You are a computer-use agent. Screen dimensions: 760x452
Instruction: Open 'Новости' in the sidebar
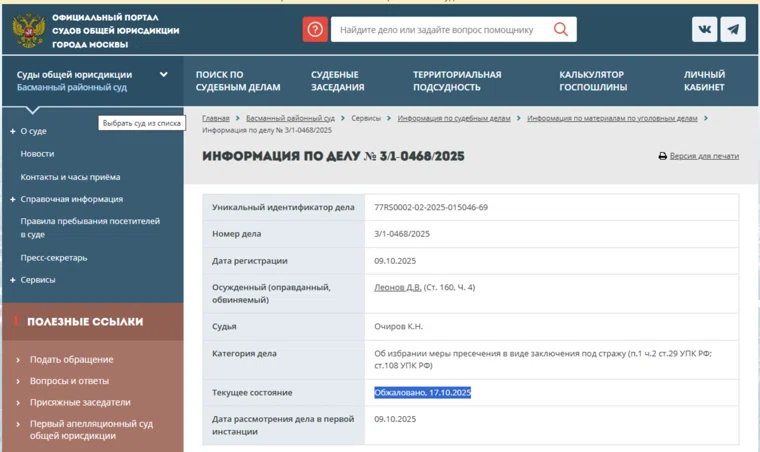click(x=37, y=154)
